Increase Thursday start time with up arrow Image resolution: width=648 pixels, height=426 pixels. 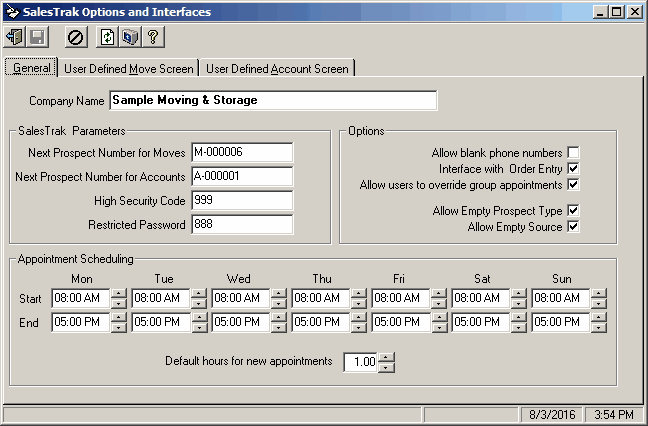click(x=359, y=293)
